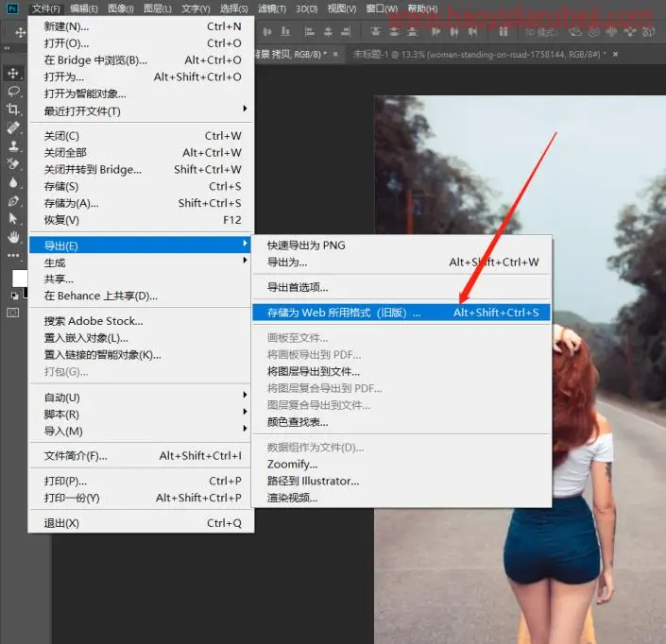The height and width of the screenshot is (644, 666).
Task: Select the History Brush tool
Action: (x=13, y=164)
